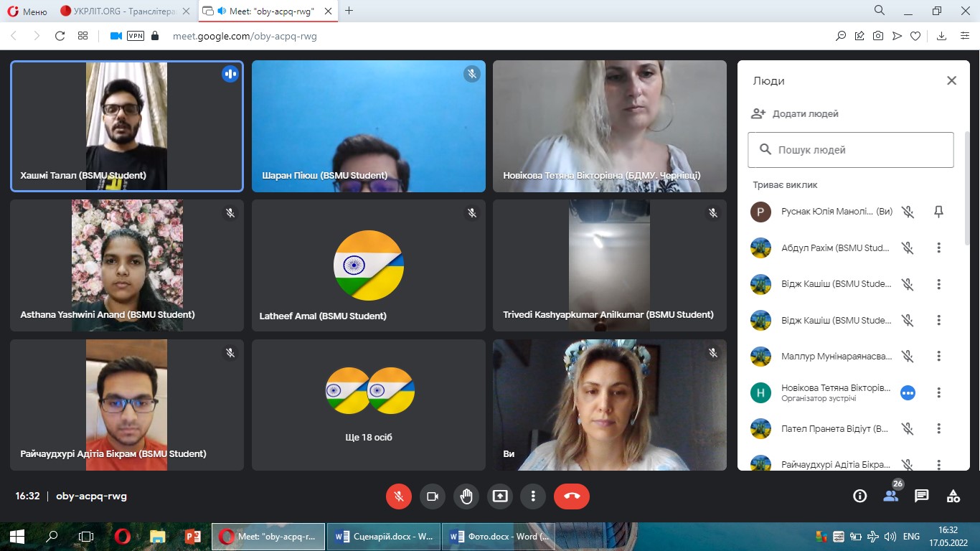The height and width of the screenshot is (551, 980).
Task: Open the chat messages icon
Action: tap(922, 496)
